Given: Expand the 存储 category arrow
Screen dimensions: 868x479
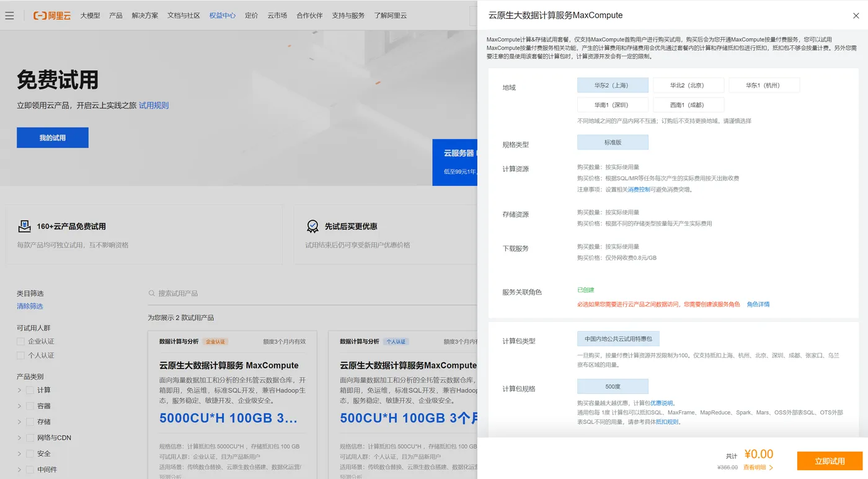Looking at the screenshot, I should 19,422.
